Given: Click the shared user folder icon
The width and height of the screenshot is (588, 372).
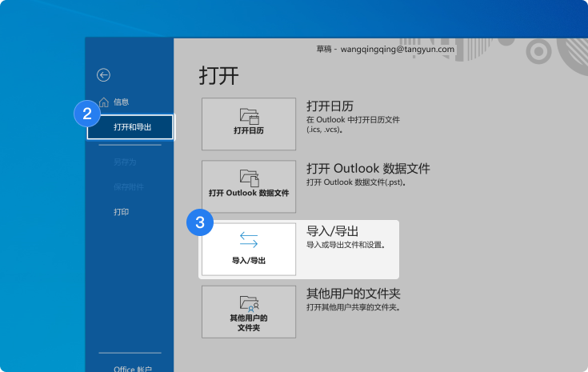Looking at the screenshot, I should (x=250, y=304).
